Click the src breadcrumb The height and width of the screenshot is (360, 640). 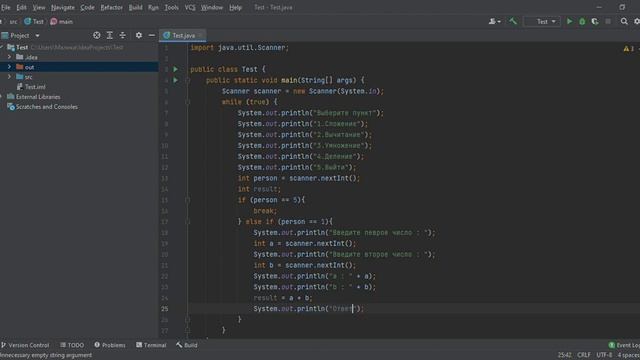(13, 22)
